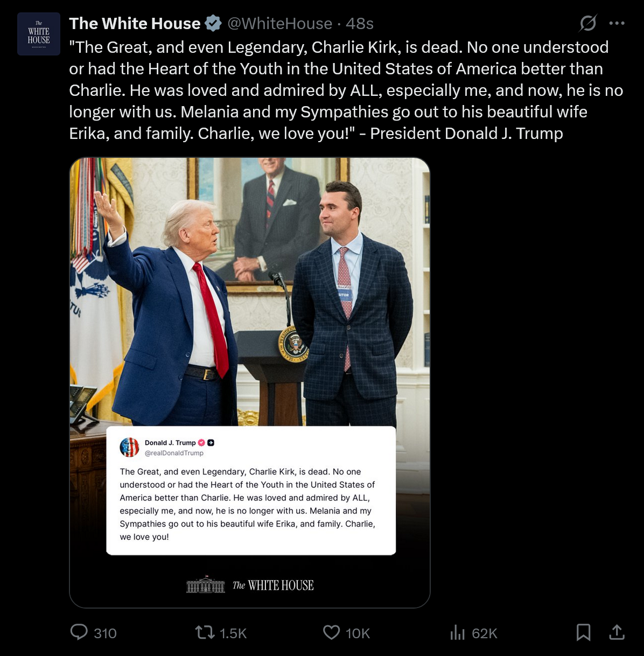Open the reply comment icon
This screenshot has width=644, height=656.
click(79, 632)
